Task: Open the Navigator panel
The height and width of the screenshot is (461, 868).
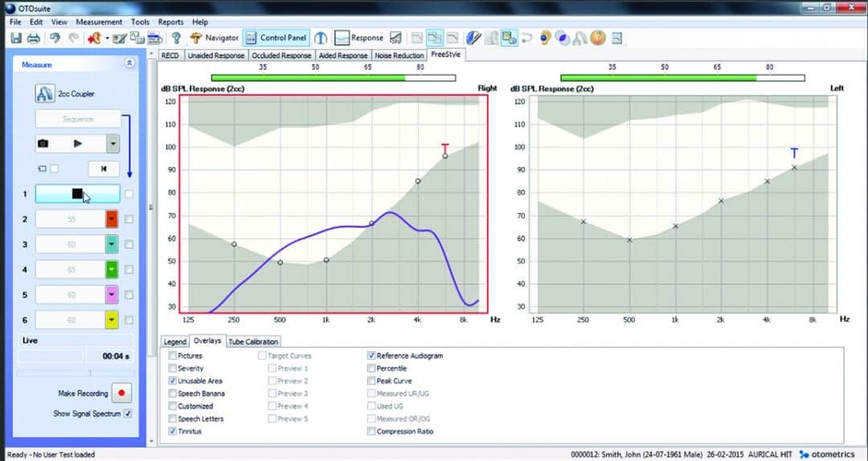Action: coord(215,38)
